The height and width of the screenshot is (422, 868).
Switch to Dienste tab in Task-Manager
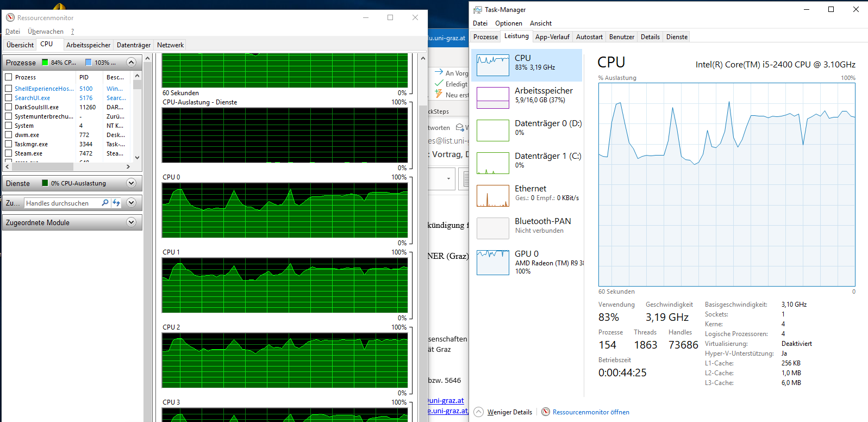click(x=677, y=37)
